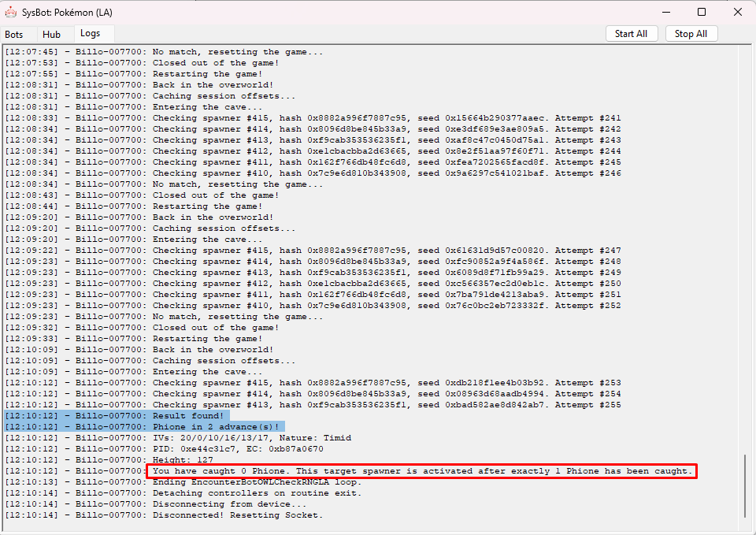
Task: Click the 12:08:34 'No match' log line
Action: coord(164,184)
